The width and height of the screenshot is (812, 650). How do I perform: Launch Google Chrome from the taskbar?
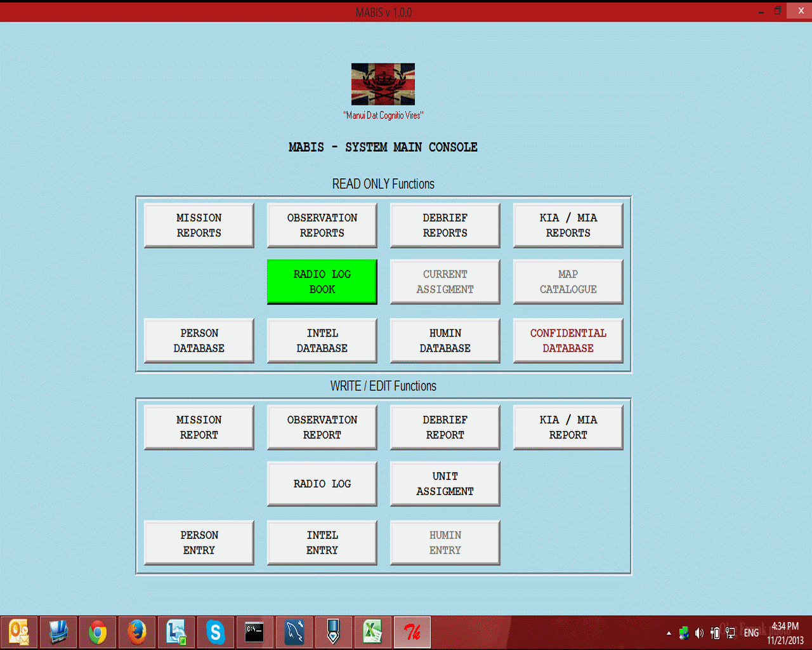[98, 632]
